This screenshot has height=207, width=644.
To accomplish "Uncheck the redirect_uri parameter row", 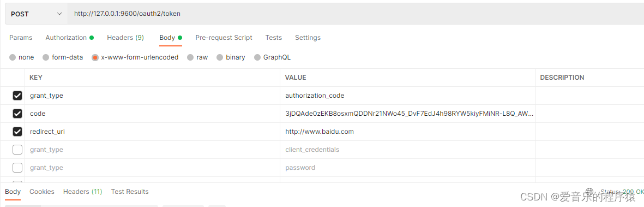I will tap(17, 132).
